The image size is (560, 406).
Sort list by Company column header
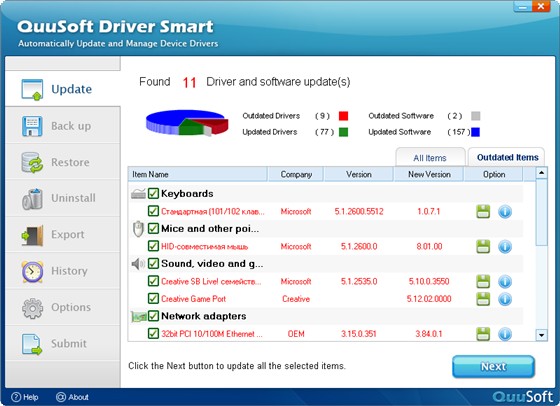[x=296, y=174]
